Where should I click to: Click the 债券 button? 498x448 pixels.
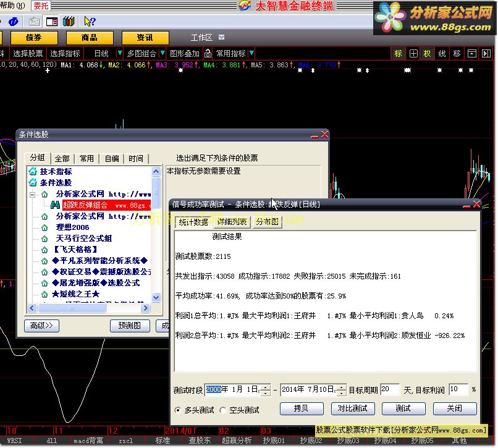34,38
